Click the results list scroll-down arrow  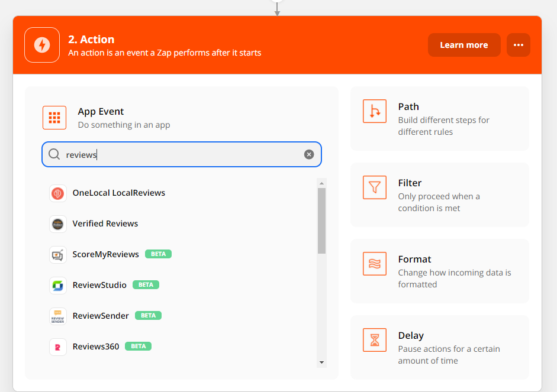321,362
